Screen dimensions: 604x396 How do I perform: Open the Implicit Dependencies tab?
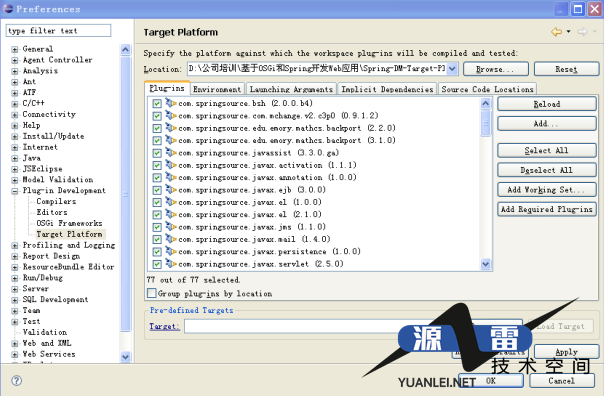coord(387,89)
